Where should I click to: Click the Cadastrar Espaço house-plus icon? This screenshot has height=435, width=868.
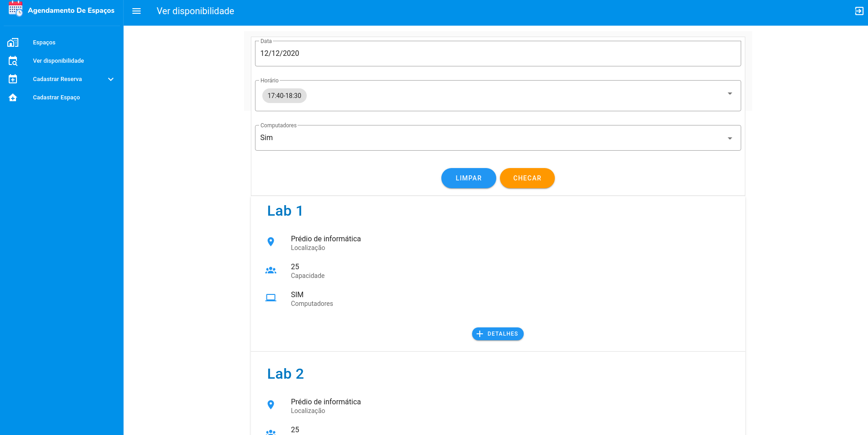13,98
